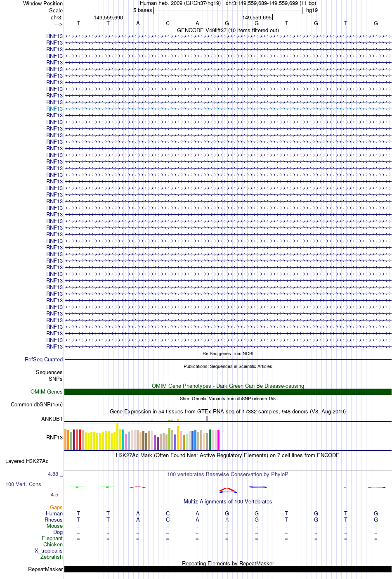Click the chr3:149,559,689-149,559,699 position text

point(271,3)
